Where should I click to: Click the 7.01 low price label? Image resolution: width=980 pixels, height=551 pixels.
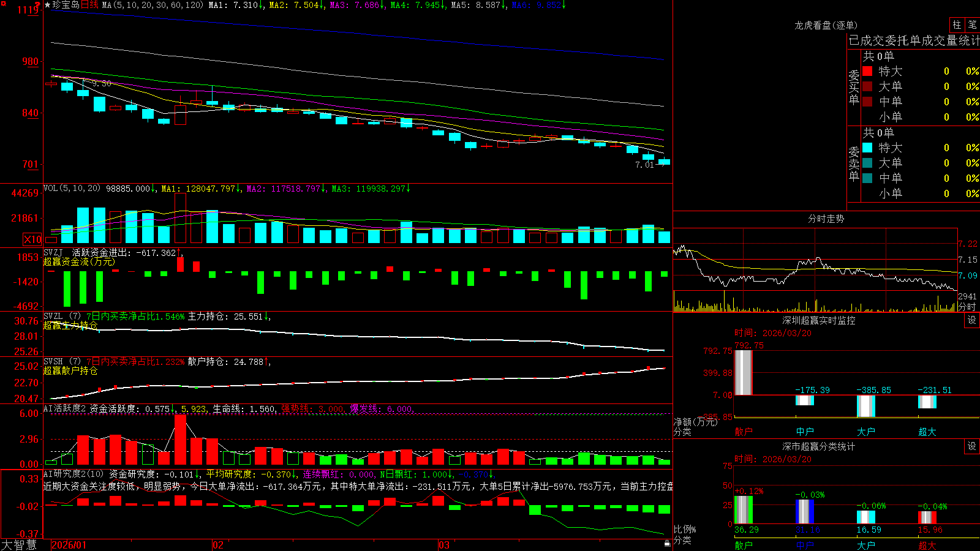click(x=645, y=165)
